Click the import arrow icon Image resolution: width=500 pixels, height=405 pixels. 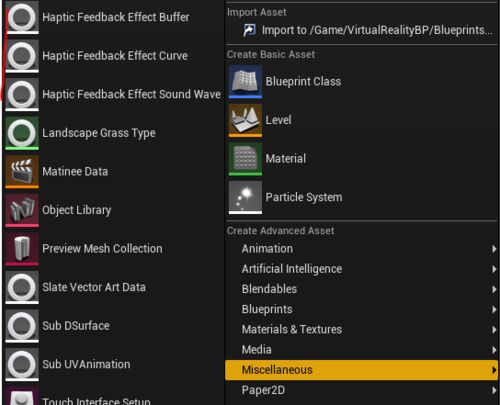pyautogui.click(x=249, y=30)
